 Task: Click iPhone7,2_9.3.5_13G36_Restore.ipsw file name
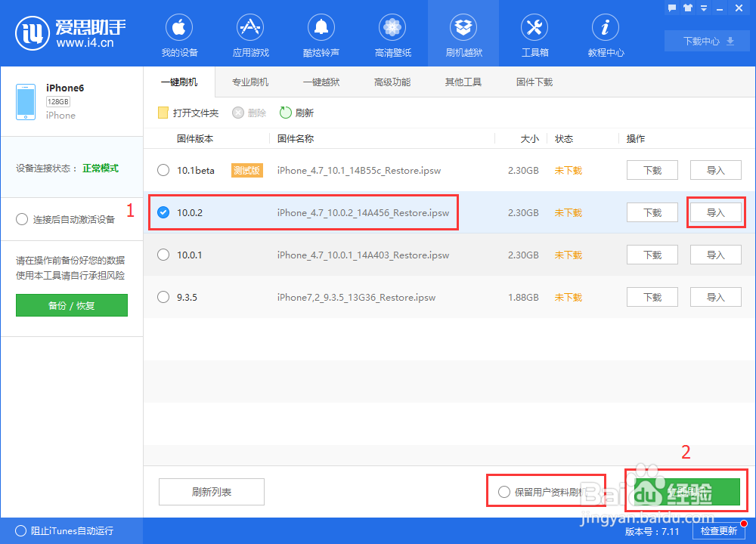356,297
